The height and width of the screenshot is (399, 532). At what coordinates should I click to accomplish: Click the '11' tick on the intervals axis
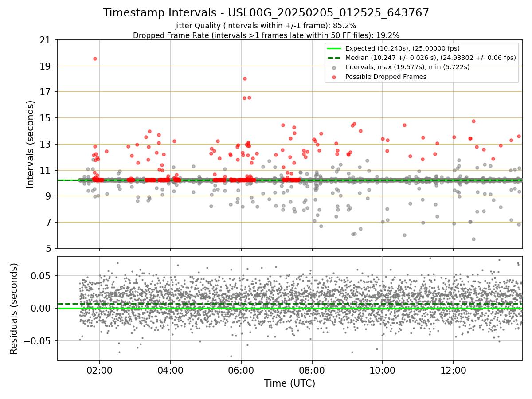pos(45,170)
